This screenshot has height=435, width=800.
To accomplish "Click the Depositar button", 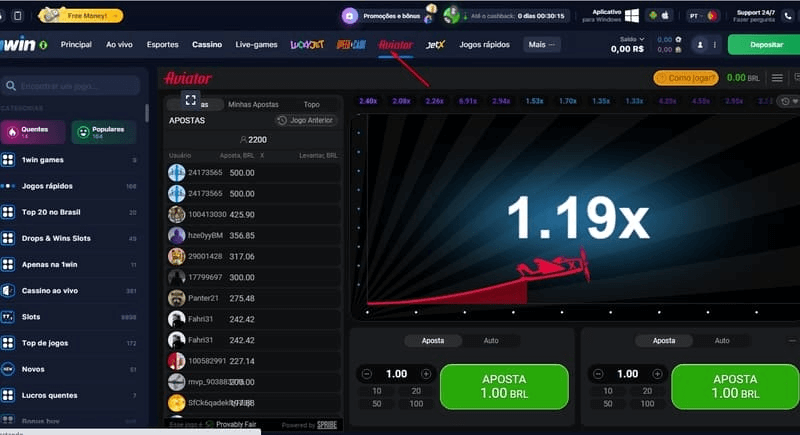I will 765,45.
